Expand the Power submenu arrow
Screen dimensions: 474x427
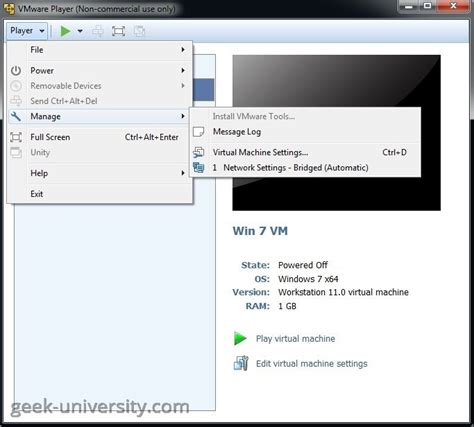(x=183, y=70)
